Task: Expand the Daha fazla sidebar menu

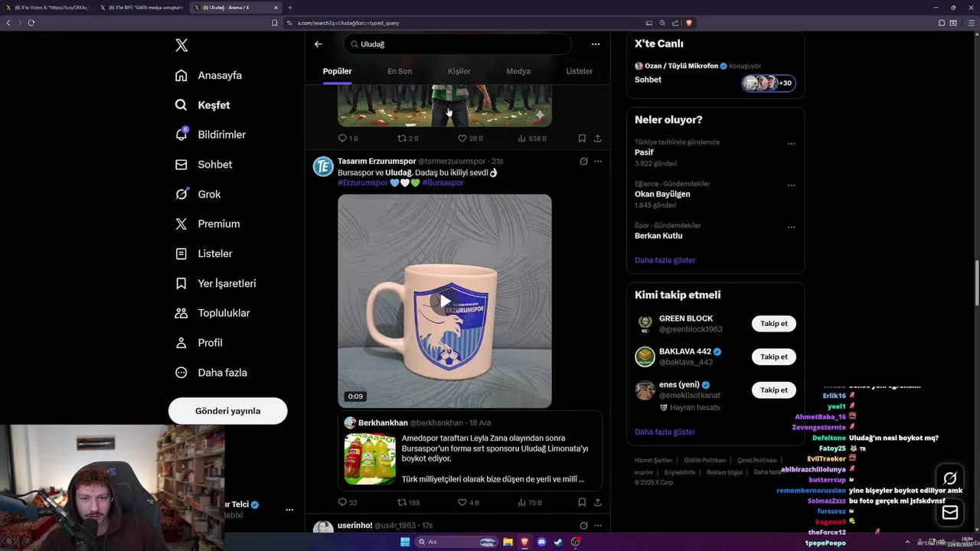Action: point(211,373)
